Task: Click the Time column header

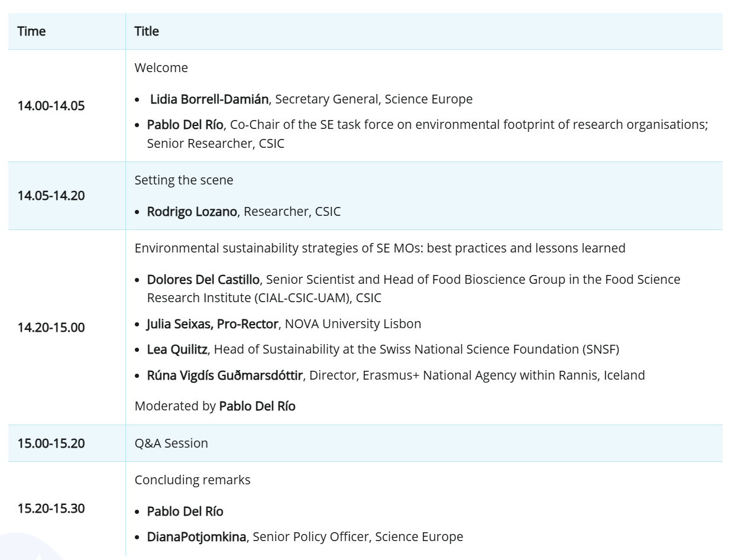Action: pos(31,32)
